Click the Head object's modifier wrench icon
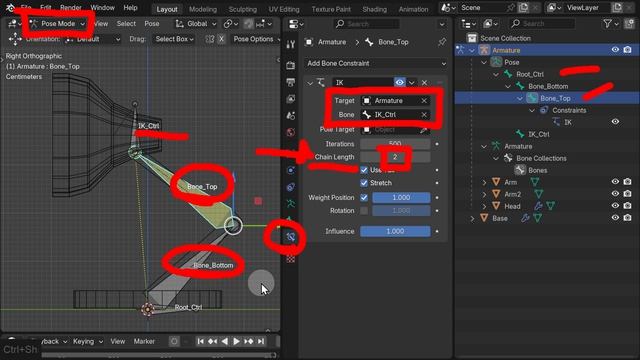Screen dimensions: 640x360 [x=538, y=206]
